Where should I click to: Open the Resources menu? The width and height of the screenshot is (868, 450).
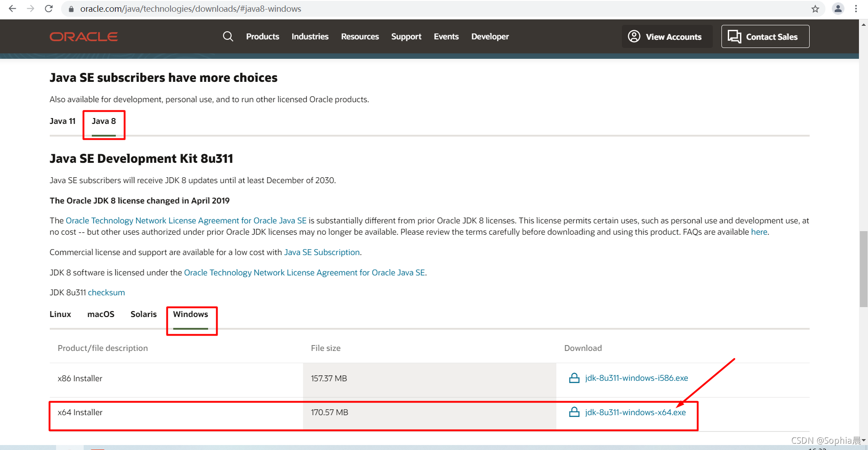click(360, 37)
